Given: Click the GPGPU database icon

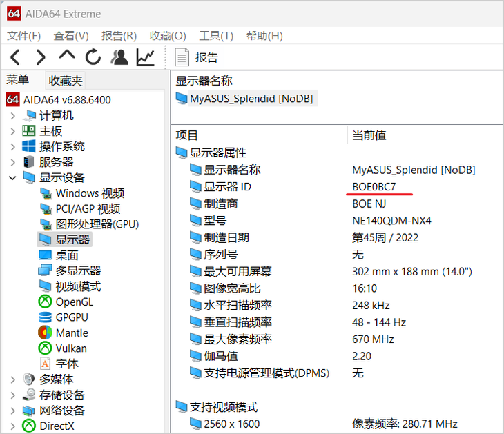Looking at the screenshot, I should point(45,317).
